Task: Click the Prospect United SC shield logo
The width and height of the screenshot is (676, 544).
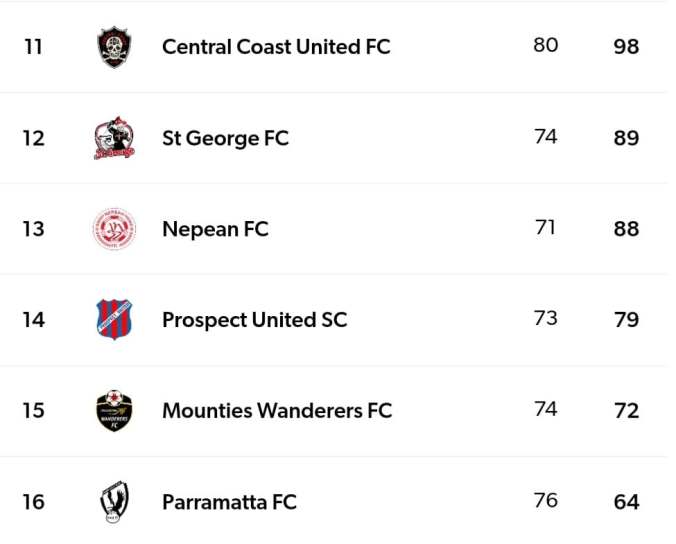Action: (x=114, y=320)
